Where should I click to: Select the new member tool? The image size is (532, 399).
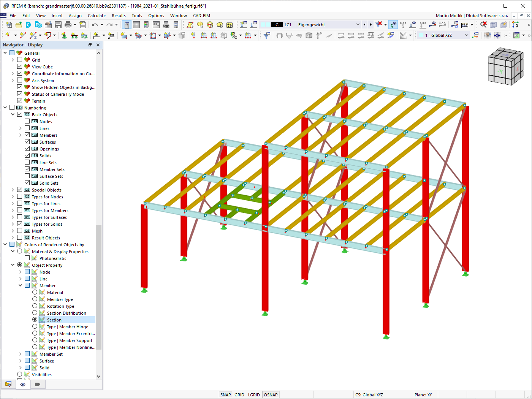point(33,35)
